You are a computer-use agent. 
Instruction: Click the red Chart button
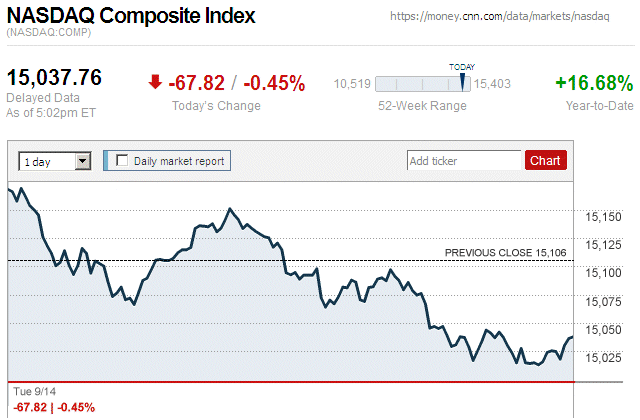coord(545,160)
